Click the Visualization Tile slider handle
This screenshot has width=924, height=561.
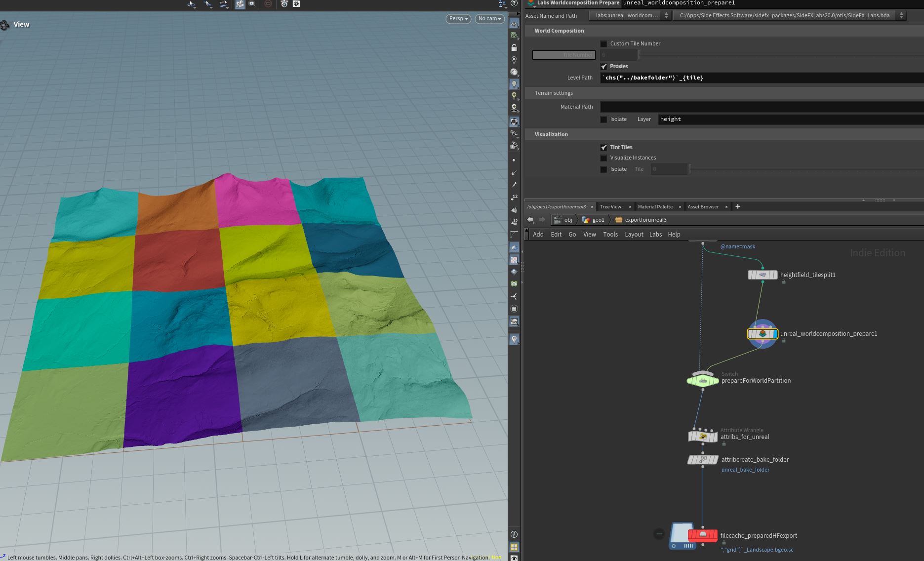coord(690,169)
